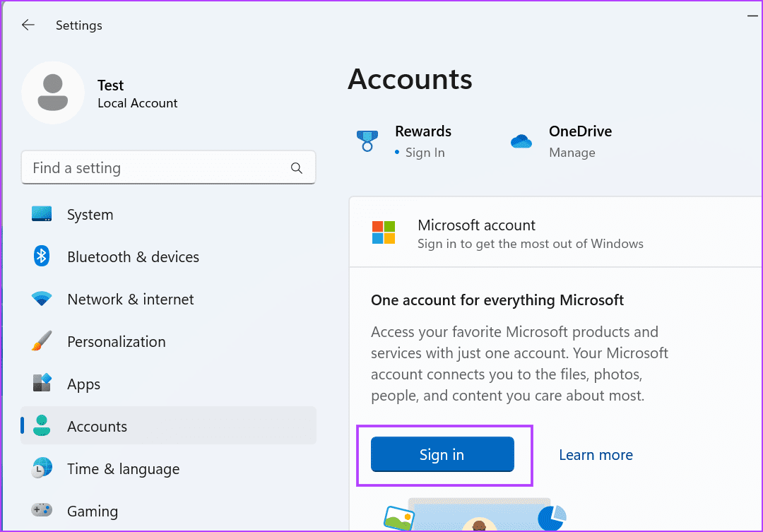Click 'Sign in to get the most out of Windows'

[x=531, y=243]
